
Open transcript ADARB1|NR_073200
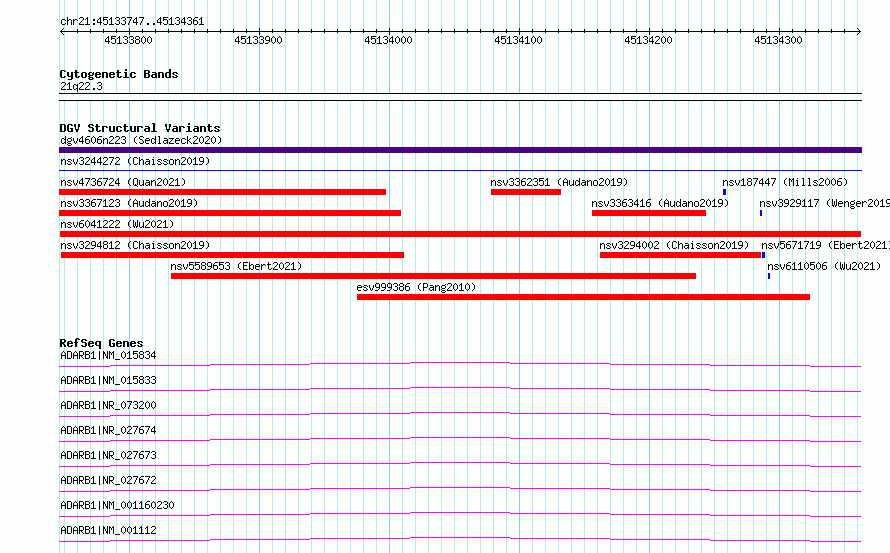108,405
